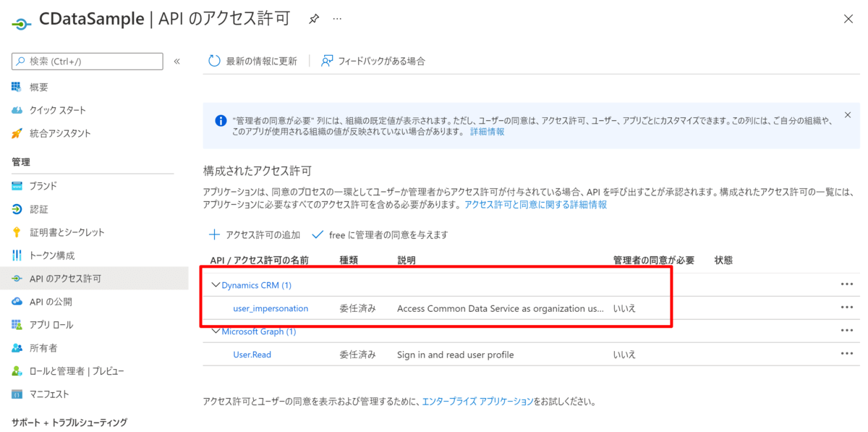Open the ellipsis menu for the User.Read row

coord(847,354)
